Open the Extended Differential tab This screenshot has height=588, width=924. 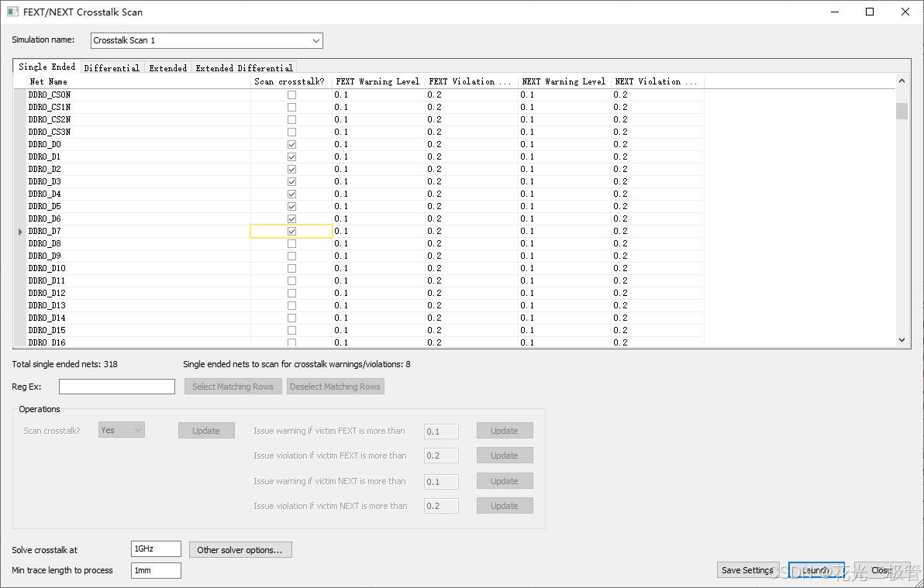coord(244,67)
